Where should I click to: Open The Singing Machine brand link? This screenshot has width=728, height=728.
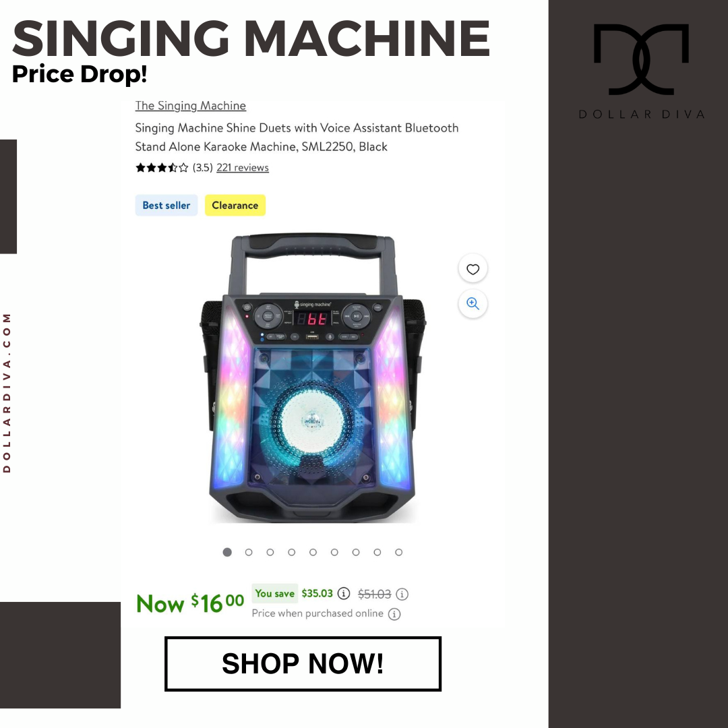[x=190, y=106]
